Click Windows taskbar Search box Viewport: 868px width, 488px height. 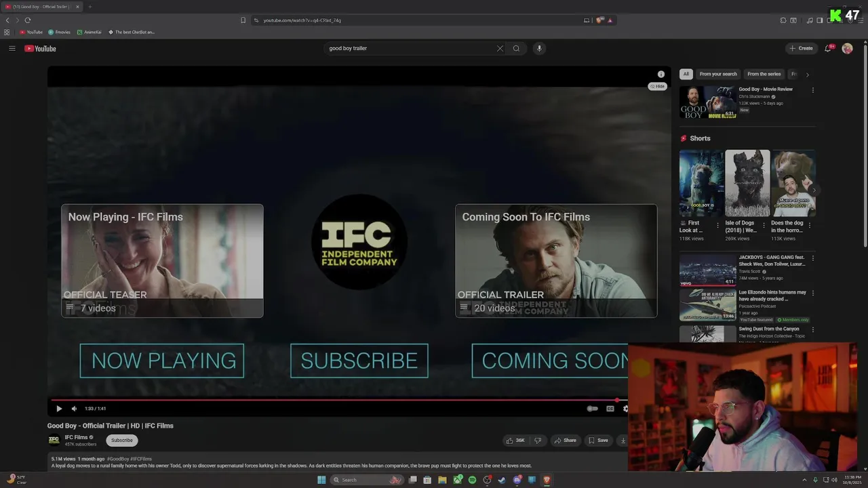pyautogui.click(x=367, y=480)
